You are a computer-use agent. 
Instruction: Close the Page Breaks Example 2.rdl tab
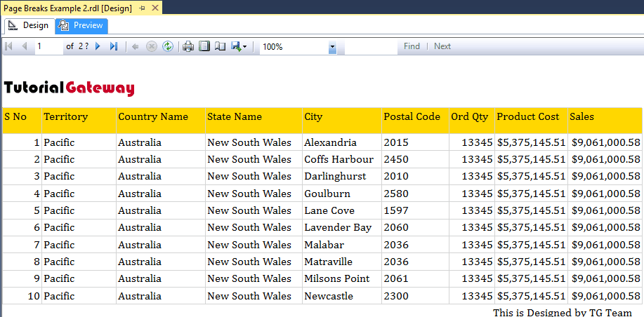[x=155, y=8]
